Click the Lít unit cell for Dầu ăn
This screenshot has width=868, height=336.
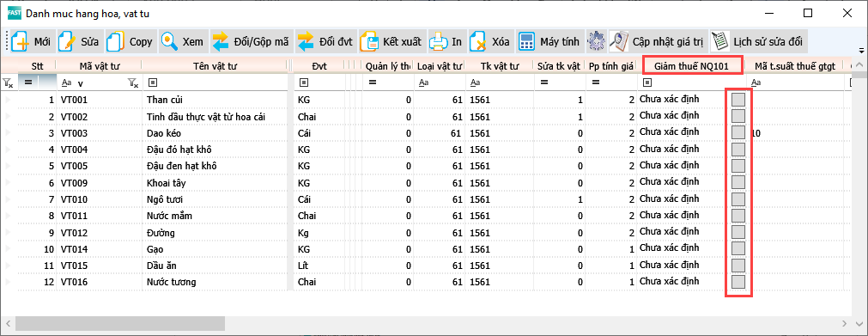click(319, 266)
